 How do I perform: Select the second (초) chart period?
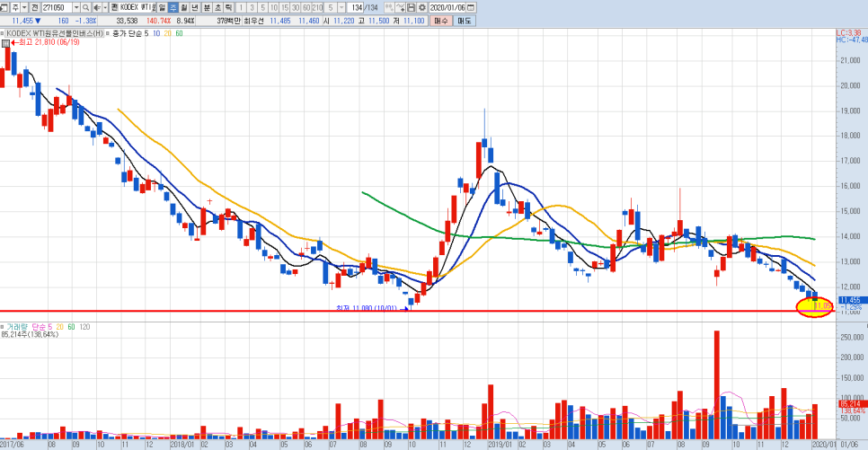[217, 8]
